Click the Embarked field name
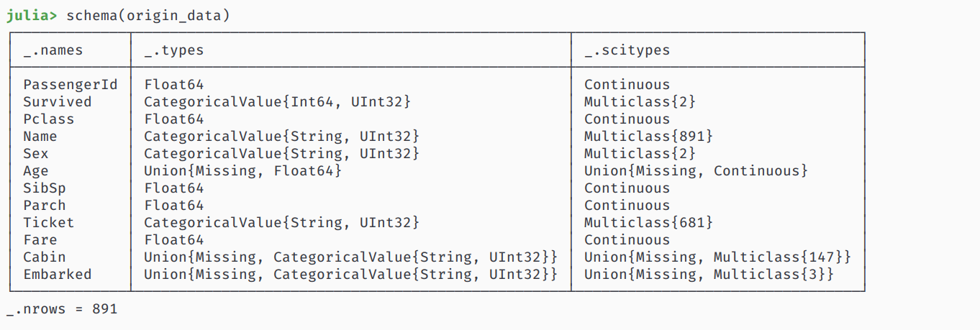This screenshot has width=980, height=330. tap(57, 275)
